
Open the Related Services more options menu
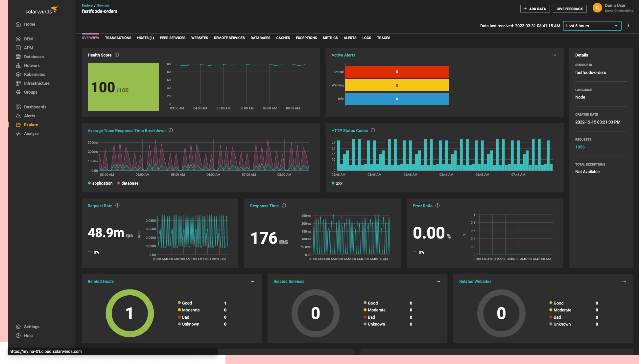point(438,282)
